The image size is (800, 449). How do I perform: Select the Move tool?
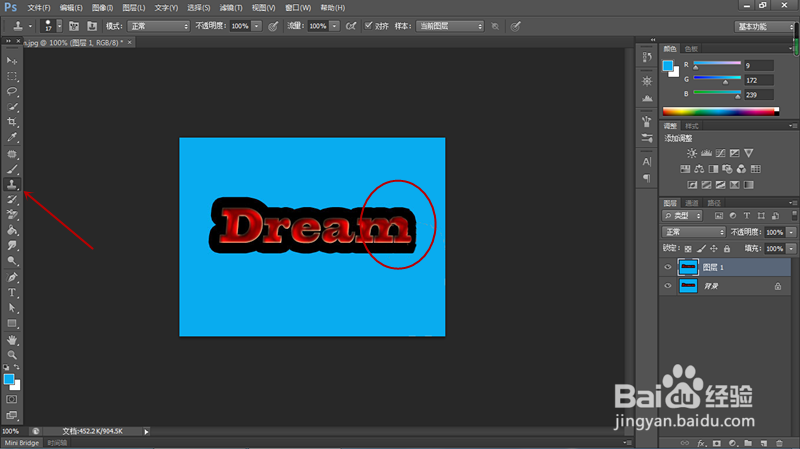tap(12, 61)
